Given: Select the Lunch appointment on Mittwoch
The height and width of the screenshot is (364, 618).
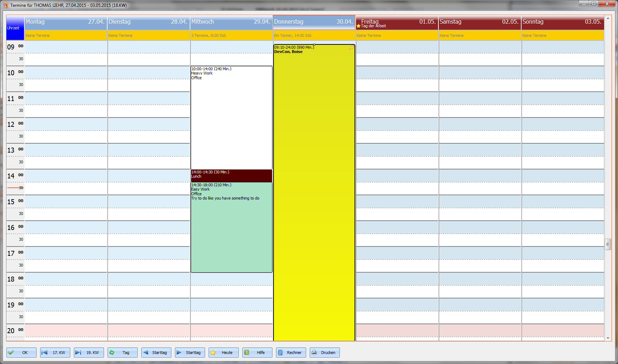Looking at the screenshot, I should 231,176.
